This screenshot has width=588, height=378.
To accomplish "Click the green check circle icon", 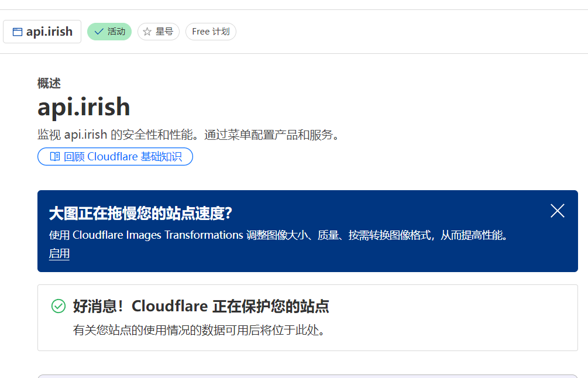I will (59, 306).
